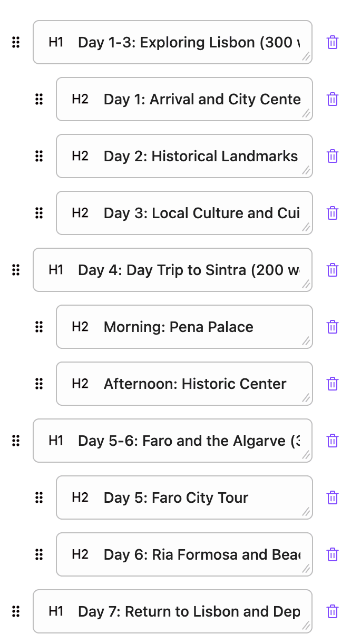Edit the 'Day 2: Historical Landmarks' text field
Screen dimensions: 351x644
[200, 157]
